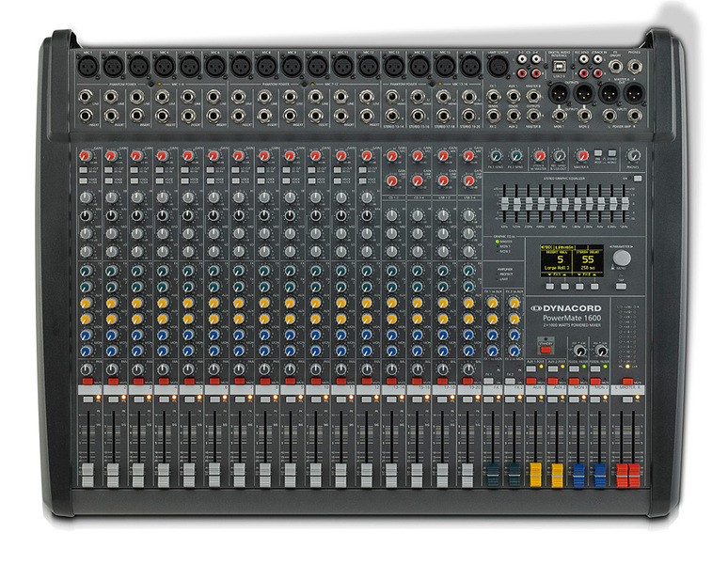728x564 pixels.
Task: Click the MON 1 feedback filter frequency knob
Action: 579,351
